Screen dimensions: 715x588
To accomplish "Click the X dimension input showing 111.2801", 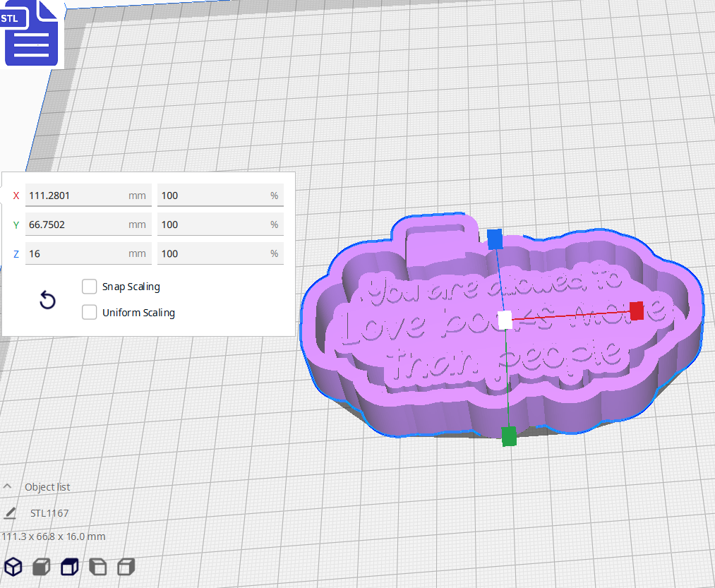I will (x=88, y=196).
